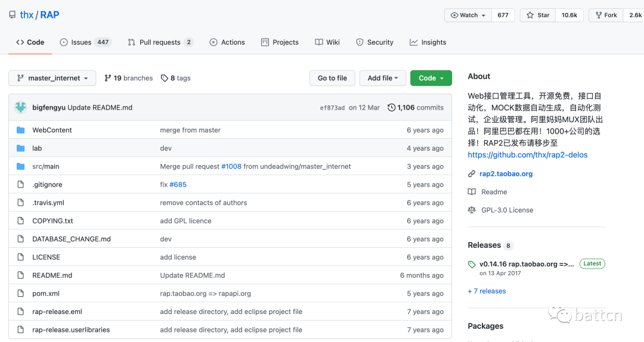Open the green Code dropdown
This screenshot has width=644, height=342.
[431, 78]
